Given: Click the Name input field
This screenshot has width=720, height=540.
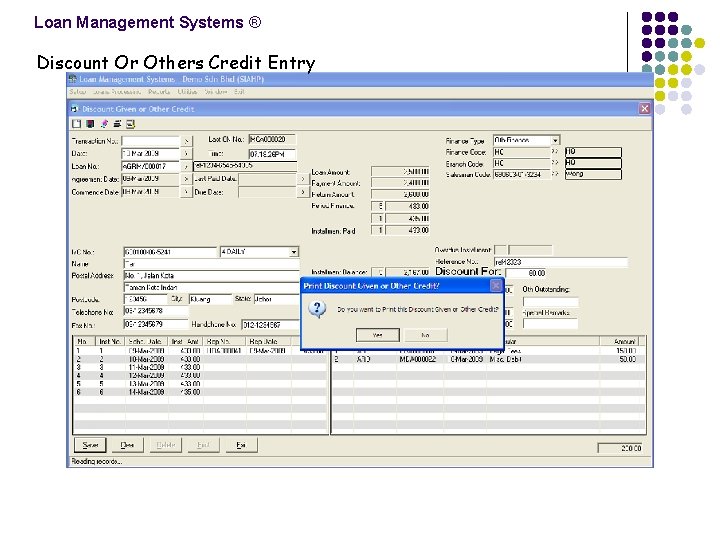Looking at the screenshot, I should click(x=211, y=264).
